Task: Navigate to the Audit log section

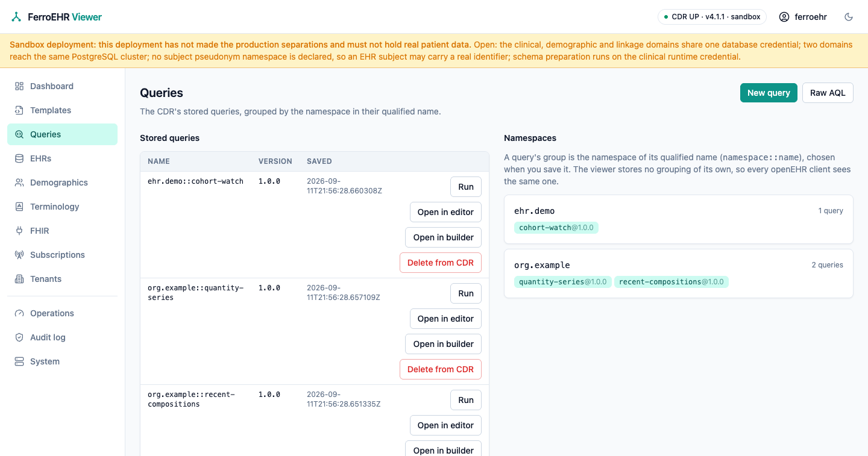Action: pos(62,337)
